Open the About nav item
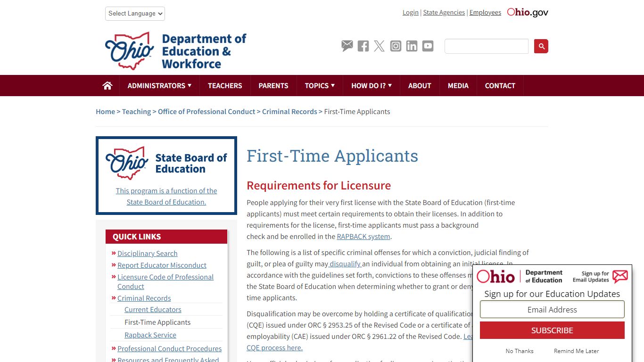 pos(420,85)
